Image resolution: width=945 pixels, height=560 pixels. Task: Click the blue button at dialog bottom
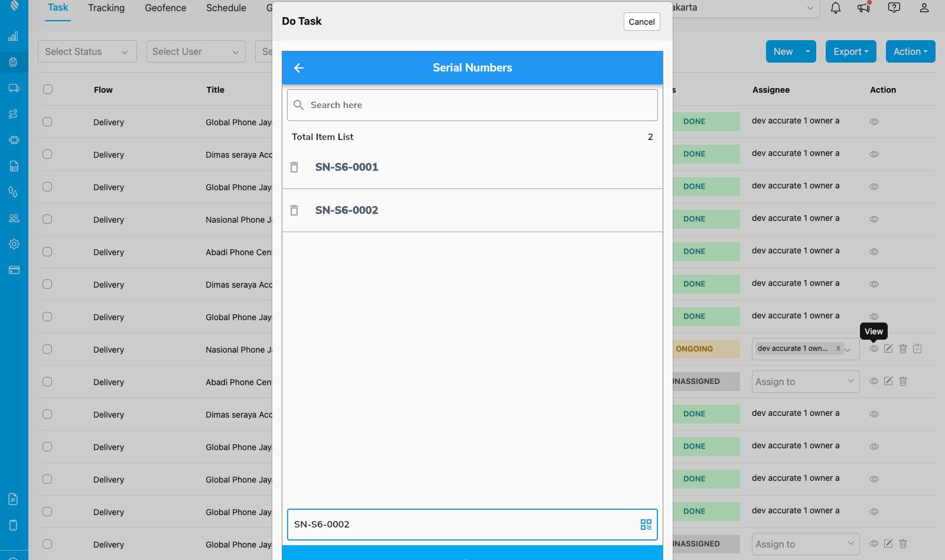point(472,553)
